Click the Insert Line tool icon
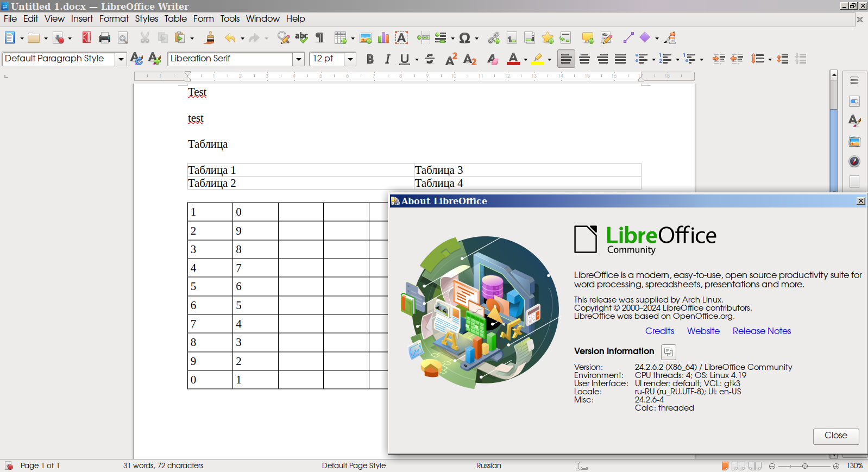868x472 pixels. pos(628,37)
